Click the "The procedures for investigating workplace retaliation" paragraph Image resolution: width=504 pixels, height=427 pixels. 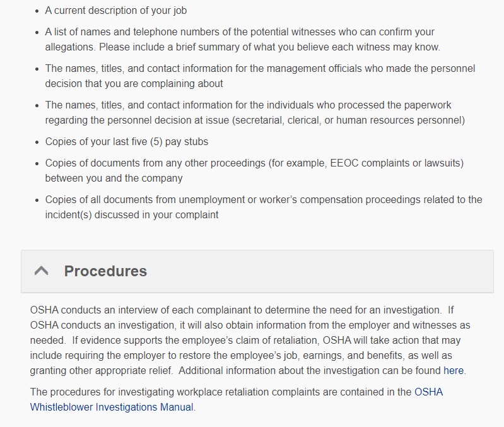(221, 392)
